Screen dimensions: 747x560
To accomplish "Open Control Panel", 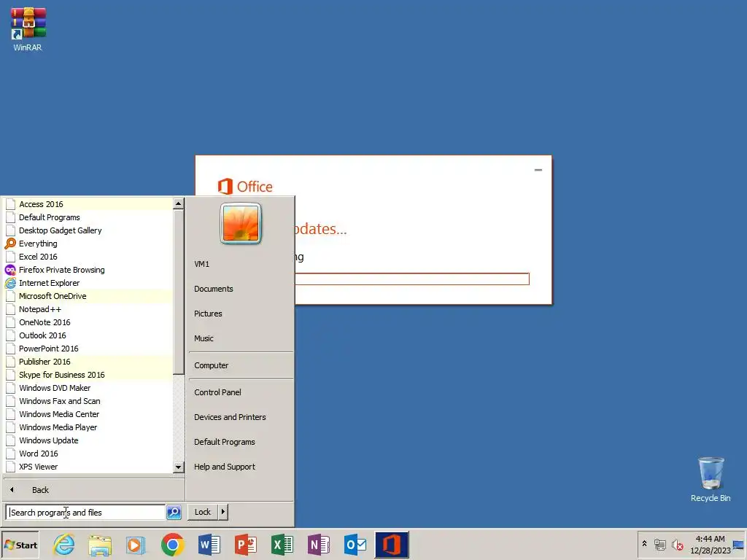I will 241,392.
